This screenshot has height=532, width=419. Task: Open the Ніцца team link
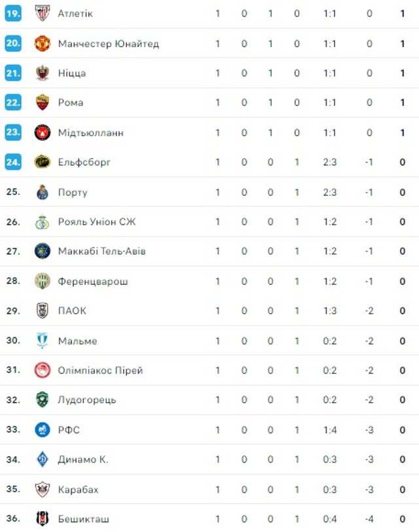pyautogui.click(x=71, y=73)
